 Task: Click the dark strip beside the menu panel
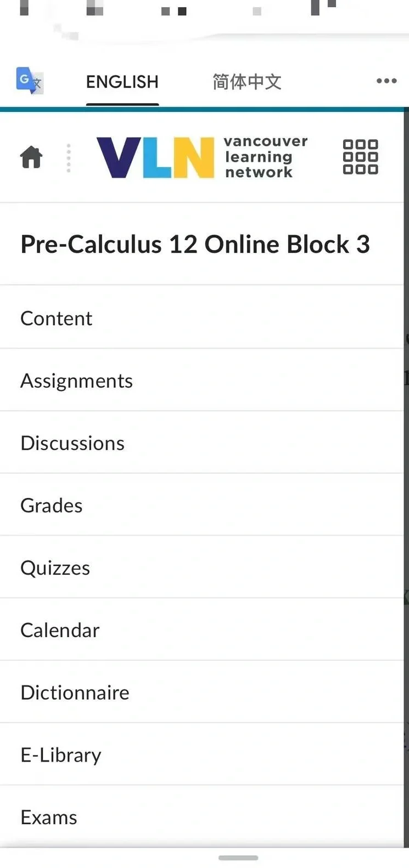point(406,477)
